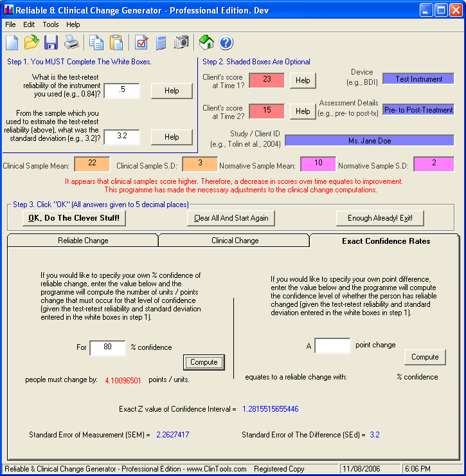Switch to the Clinical Change tab
The height and width of the screenshot is (476, 466).
click(x=235, y=241)
